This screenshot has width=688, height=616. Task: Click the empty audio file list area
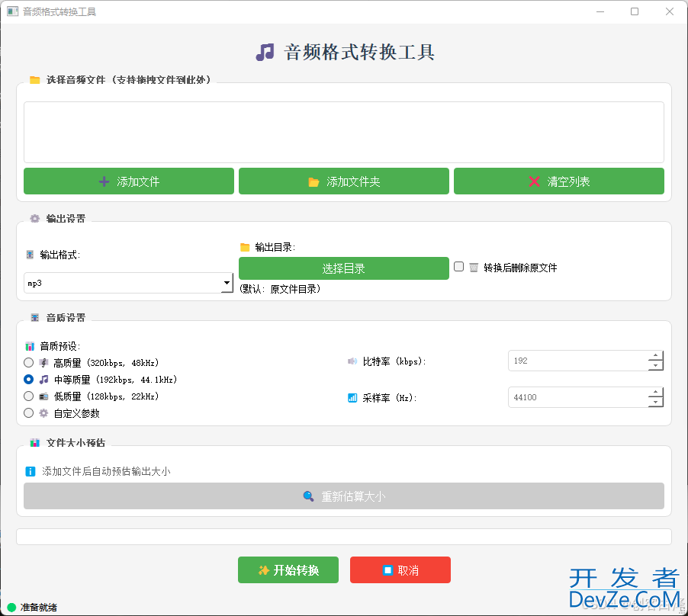tap(343, 133)
